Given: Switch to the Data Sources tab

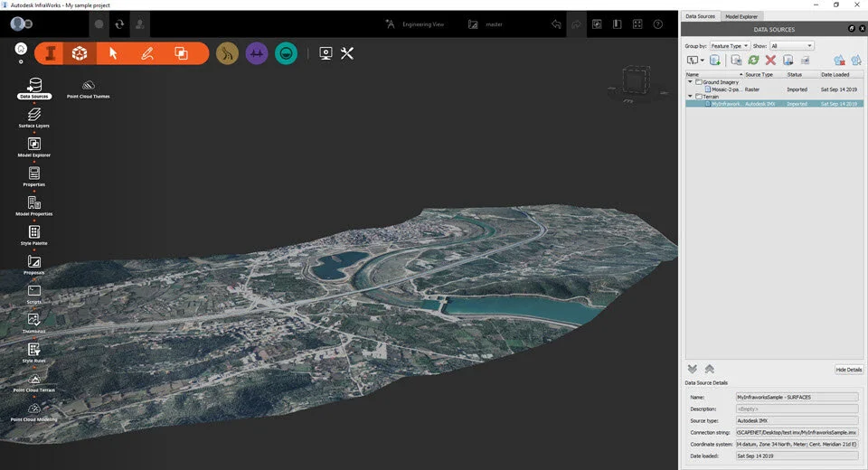Looking at the screenshot, I should 700,16.
